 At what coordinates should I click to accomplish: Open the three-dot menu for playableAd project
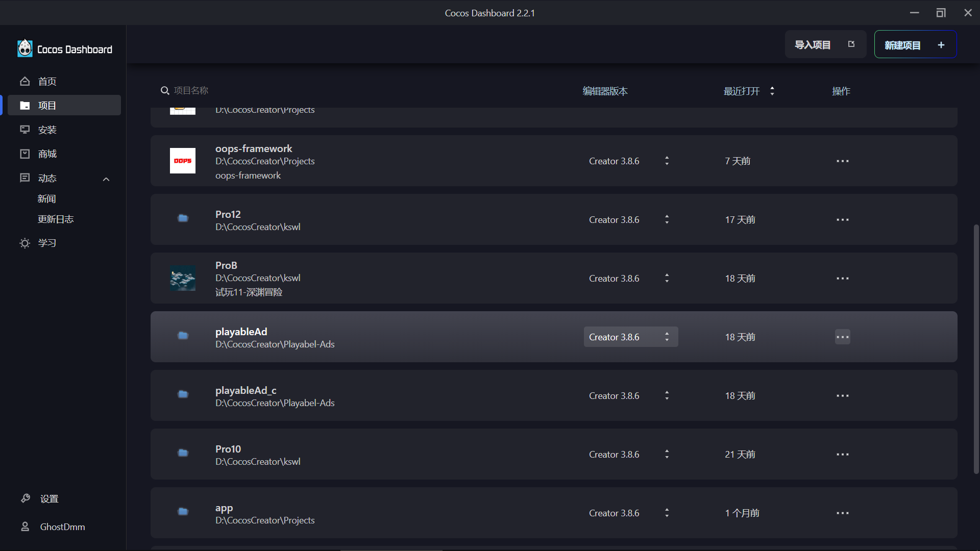point(842,337)
